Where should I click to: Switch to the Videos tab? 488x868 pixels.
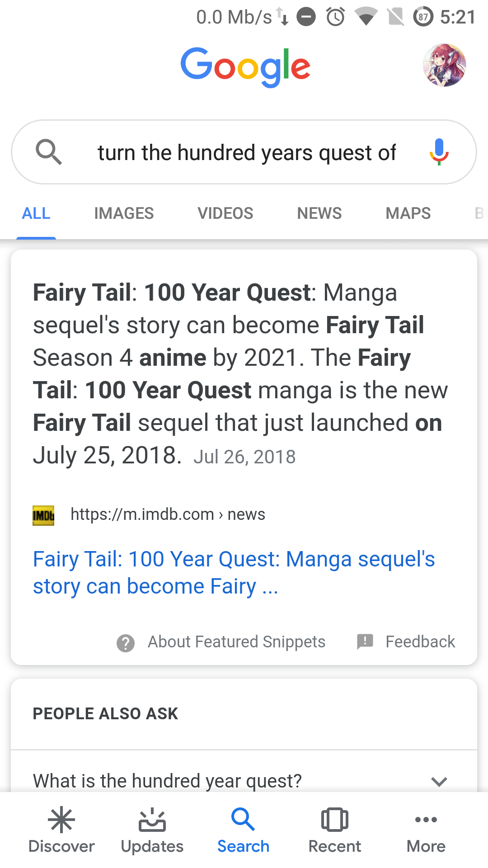(225, 213)
